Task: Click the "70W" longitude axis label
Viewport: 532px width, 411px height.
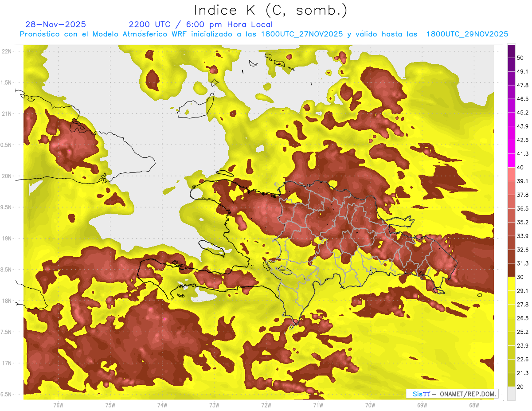Action: (x=370, y=405)
